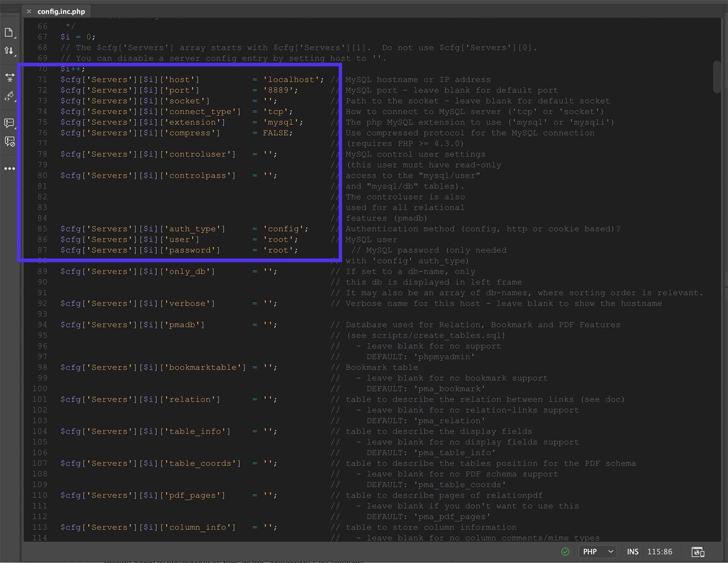Click the 115:86 line-column indicator
This screenshot has height=563, width=728.
pyautogui.click(x=660, y=552)
